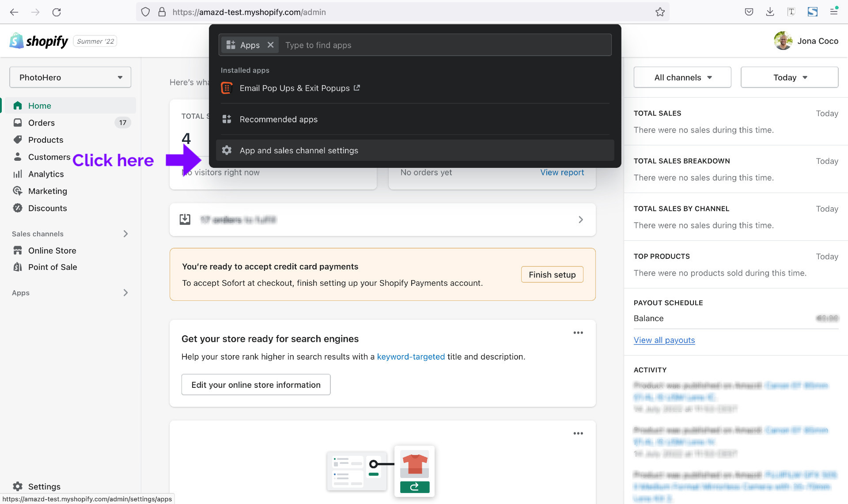The height and width of the screenshot is (504, 848).
Task: Open the View all payouts link
Action: 664,340
